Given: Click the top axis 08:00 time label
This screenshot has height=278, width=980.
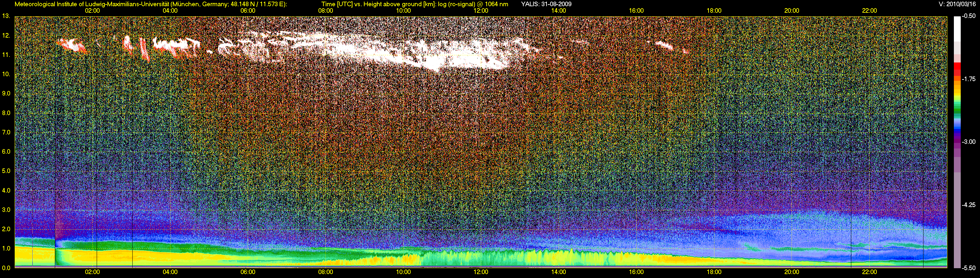Looking at the screenshot, I should (326, 11).
